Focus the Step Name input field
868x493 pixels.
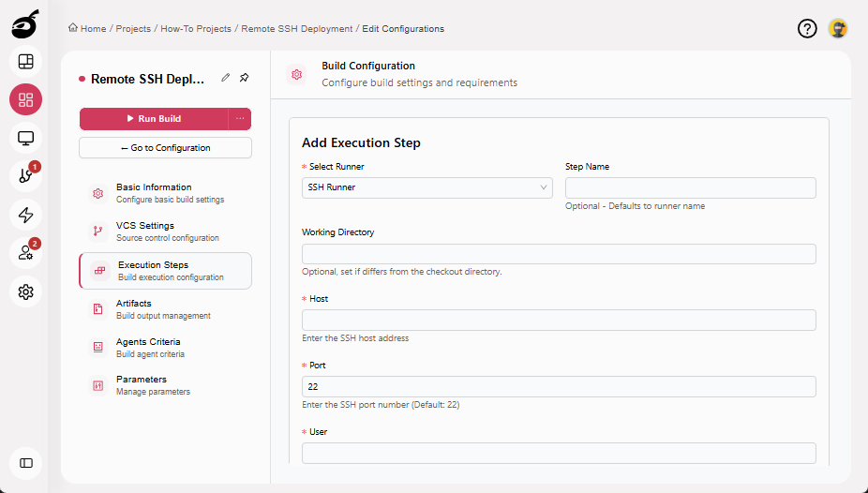(x=690, y=187)
